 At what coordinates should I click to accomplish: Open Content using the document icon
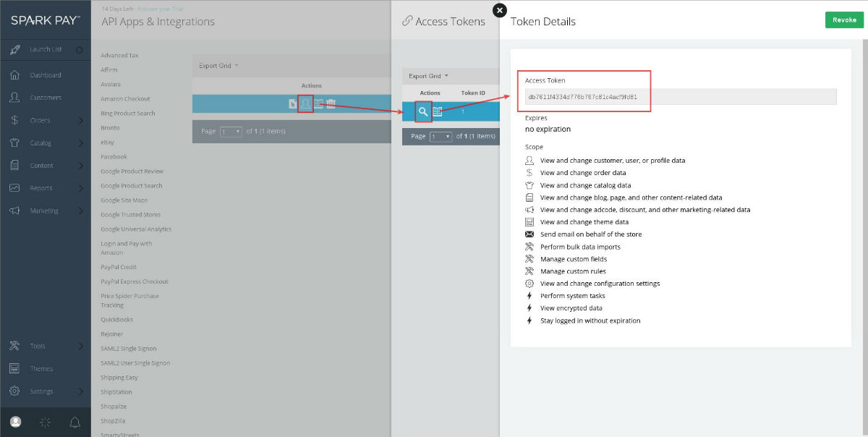(15, 166)
